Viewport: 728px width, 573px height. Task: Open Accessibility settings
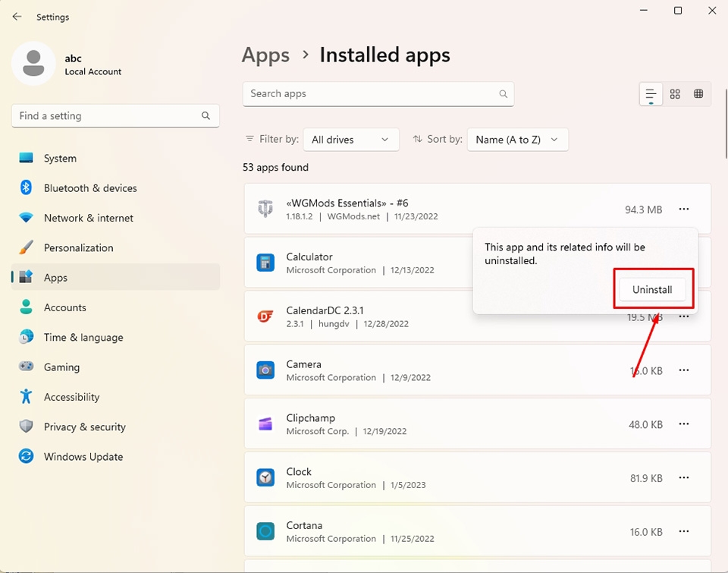(x=115, y=397)
